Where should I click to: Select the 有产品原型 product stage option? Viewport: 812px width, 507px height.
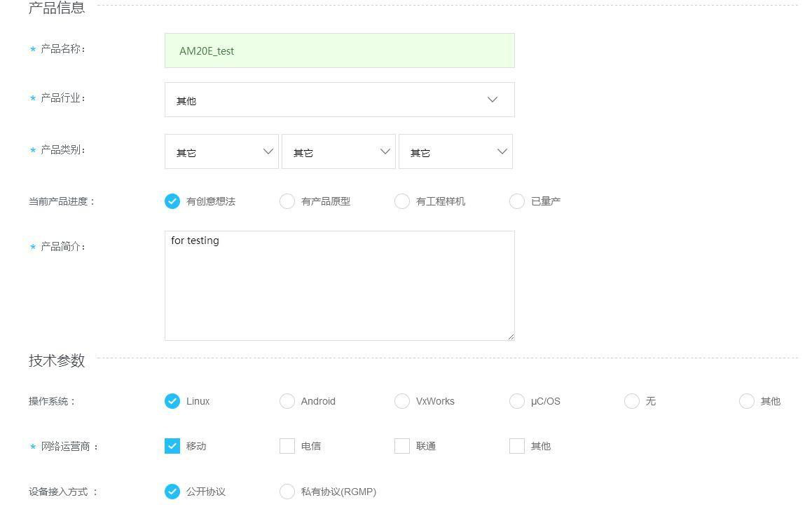pyautogui.click(x=287, y=201)
